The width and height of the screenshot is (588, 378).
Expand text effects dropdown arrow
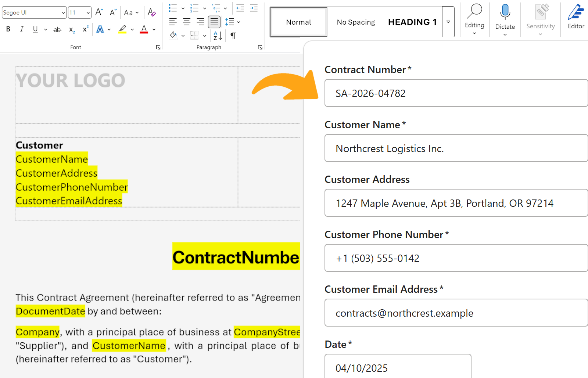click(109, 29)
